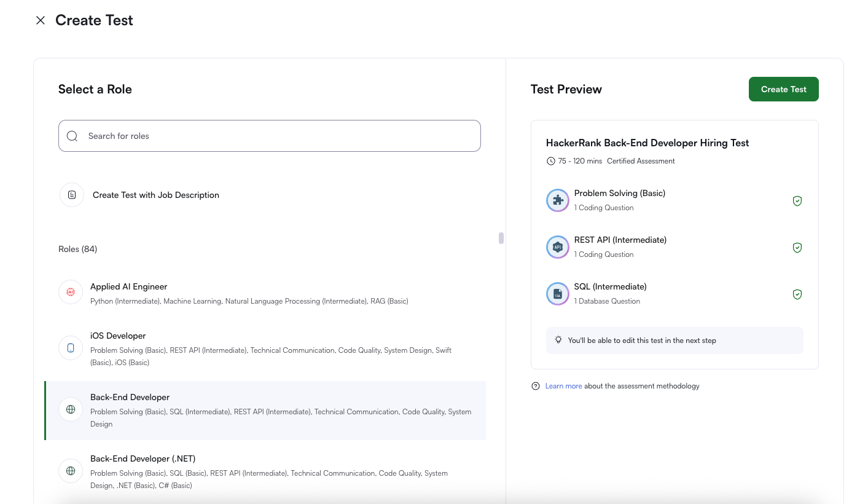Click the clock icon next to 75 - 120 mins

click(550, 160)
